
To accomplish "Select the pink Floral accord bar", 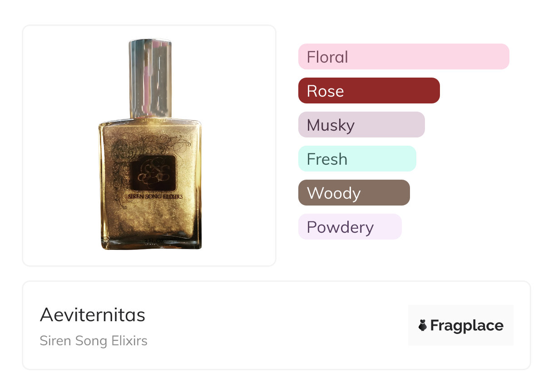I will tap(403, 57).
